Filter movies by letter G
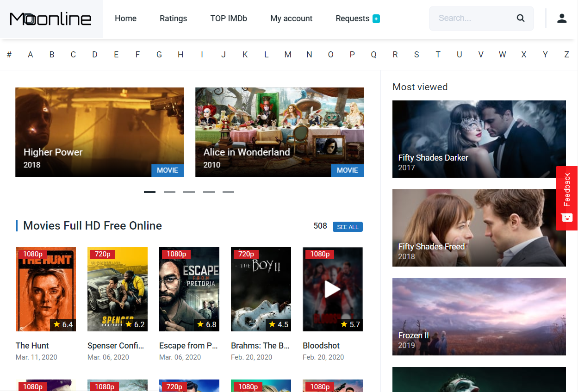The width and height of the screenshot is (578, 392). [159, 55]
